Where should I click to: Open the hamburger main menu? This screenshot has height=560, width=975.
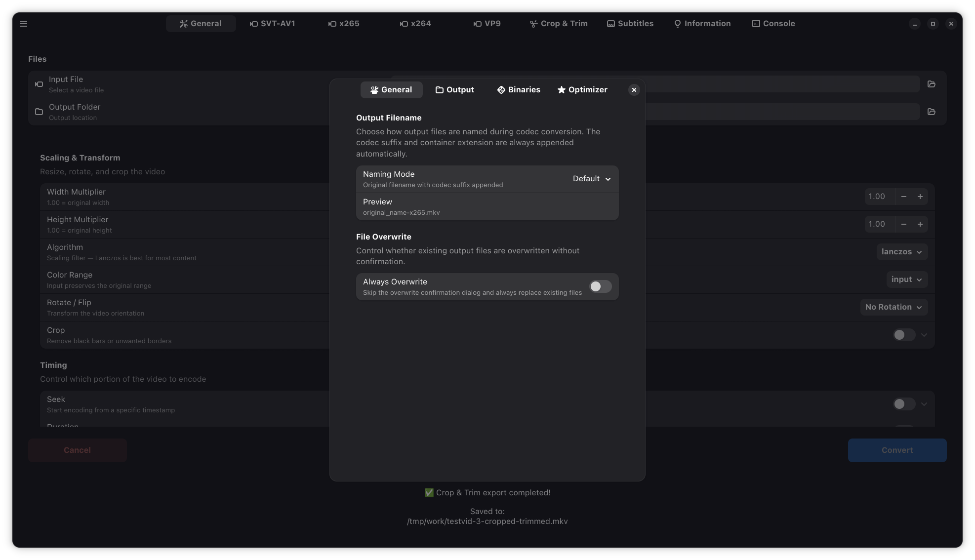click(24, 24)
